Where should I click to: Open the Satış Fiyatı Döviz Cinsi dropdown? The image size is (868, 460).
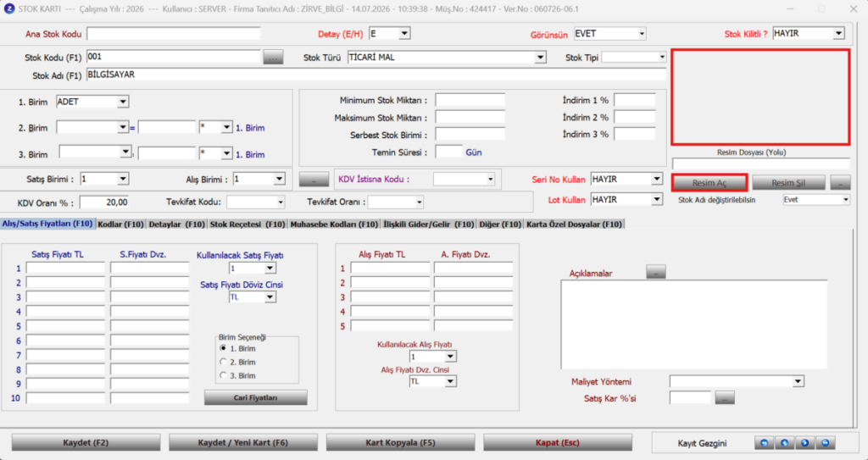coord(270,297)
